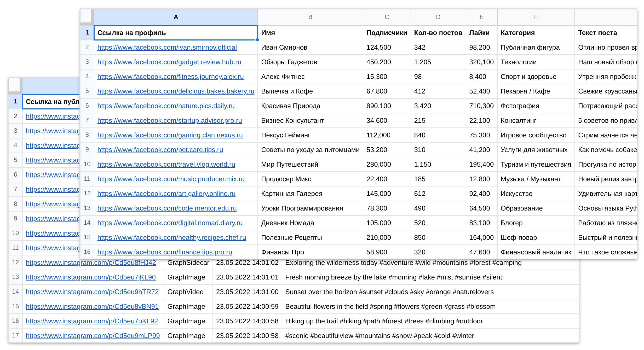Select column D header
The image size is (644, 350).
coord(438,17)
